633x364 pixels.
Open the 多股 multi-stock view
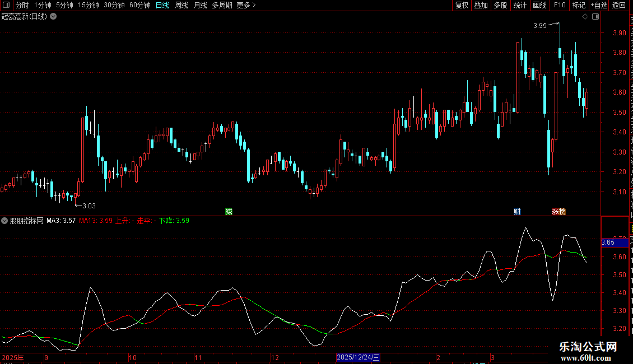point(501,5)
